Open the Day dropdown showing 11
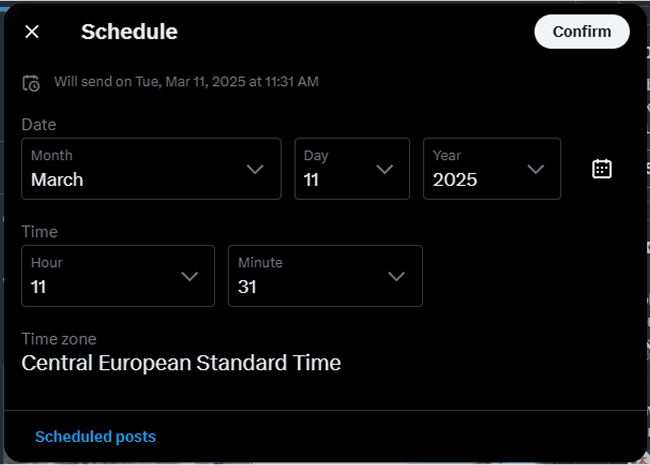The image size is (650, 465). point(352,169)
